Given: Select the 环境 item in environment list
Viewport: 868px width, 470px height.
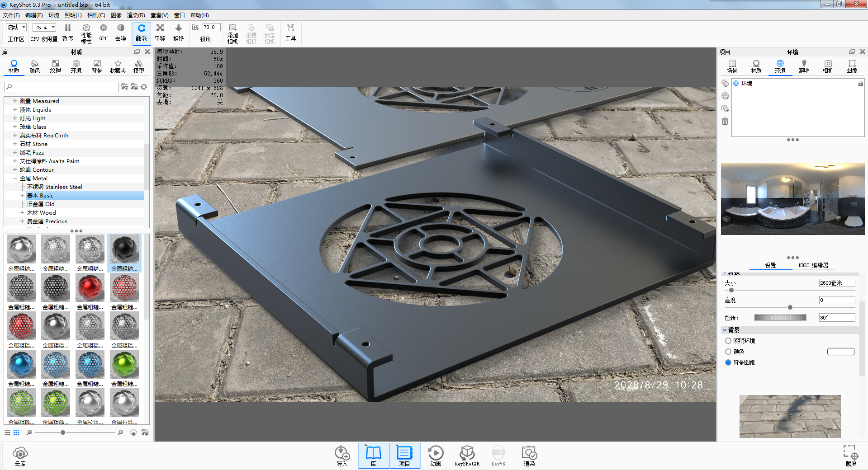Looking at the screenshot, I should point(746,84).
